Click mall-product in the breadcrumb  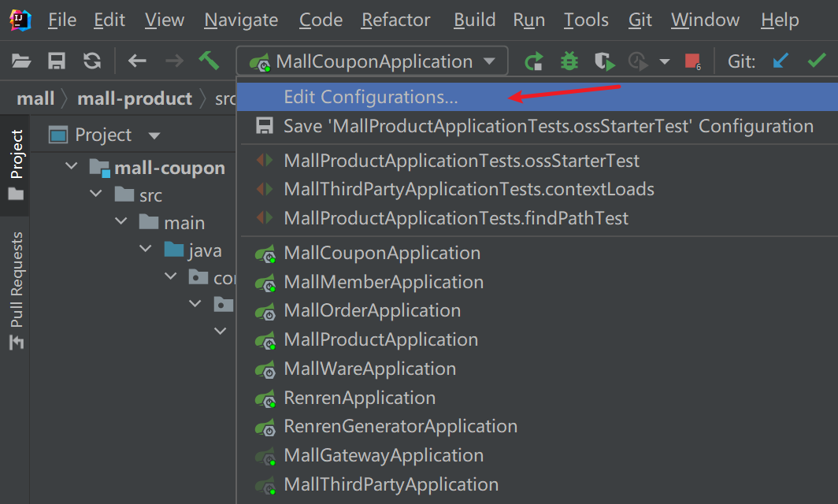coord(135,98)
